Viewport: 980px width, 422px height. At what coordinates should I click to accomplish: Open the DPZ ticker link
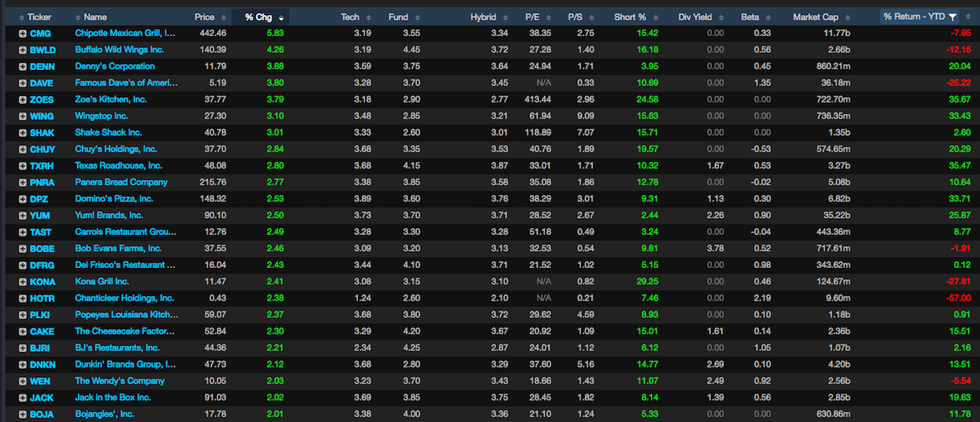coord(40,199)
